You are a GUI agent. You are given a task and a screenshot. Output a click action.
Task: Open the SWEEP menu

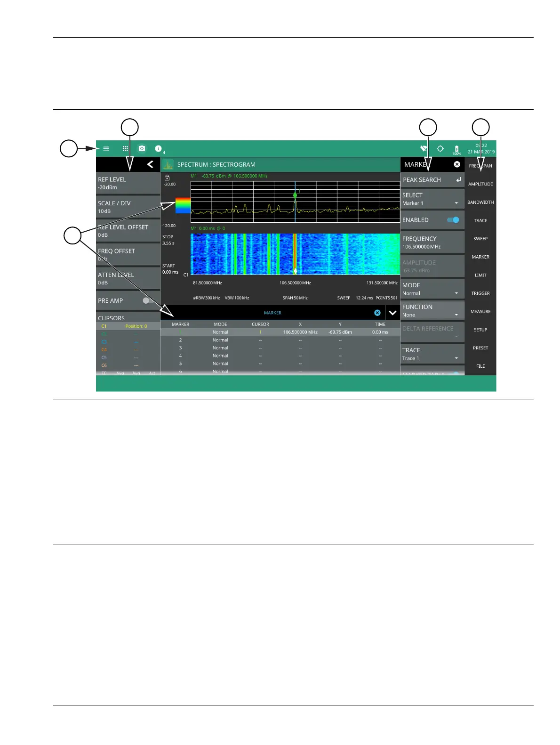point(480,239)
